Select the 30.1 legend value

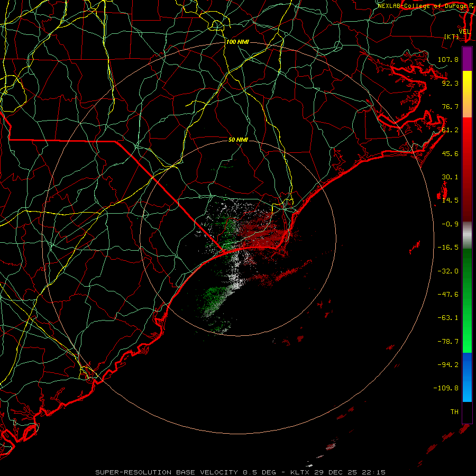450,177
